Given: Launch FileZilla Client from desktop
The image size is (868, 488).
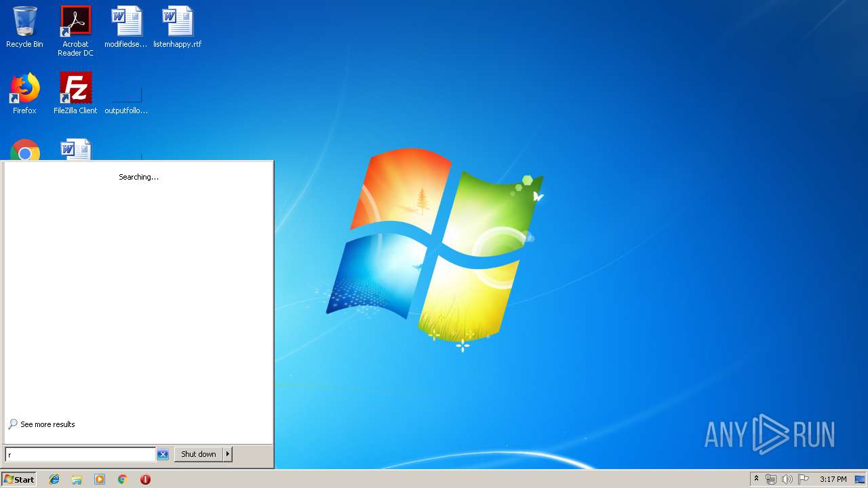Looking at the screenshot, I should (75, 94).
